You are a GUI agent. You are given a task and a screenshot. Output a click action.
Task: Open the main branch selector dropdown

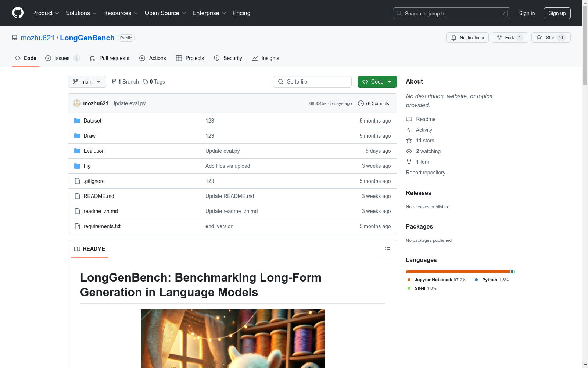87,82
